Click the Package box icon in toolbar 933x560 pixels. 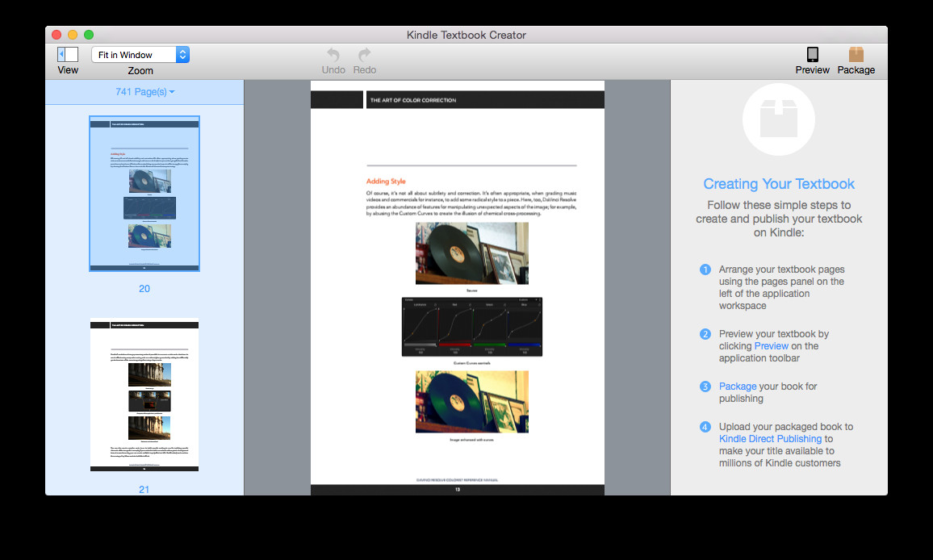pos(856,54)
